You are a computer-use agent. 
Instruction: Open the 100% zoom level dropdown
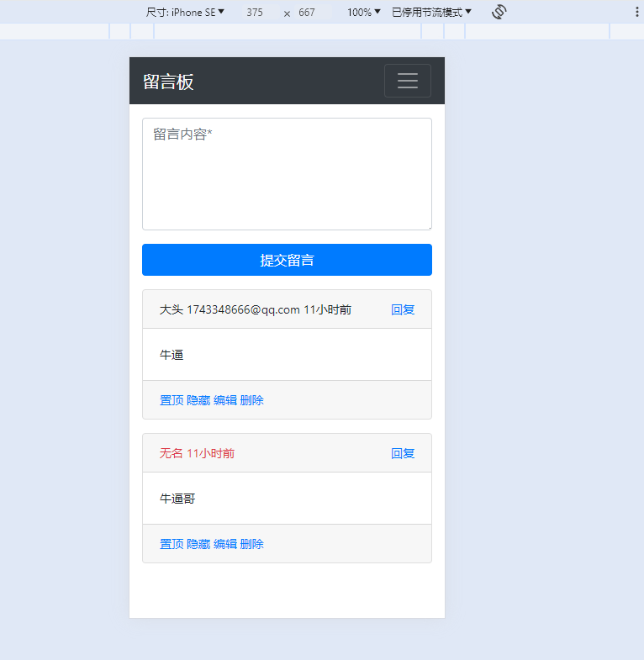coord(363,12)
